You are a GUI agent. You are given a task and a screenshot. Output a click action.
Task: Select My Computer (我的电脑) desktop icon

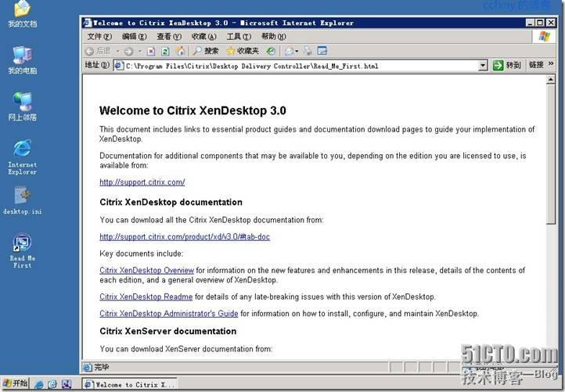point(23,60)
